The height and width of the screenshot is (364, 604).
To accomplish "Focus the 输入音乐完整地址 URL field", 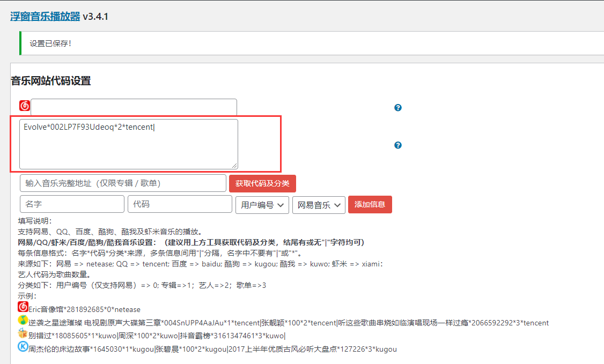I will (x=123, y=183).
